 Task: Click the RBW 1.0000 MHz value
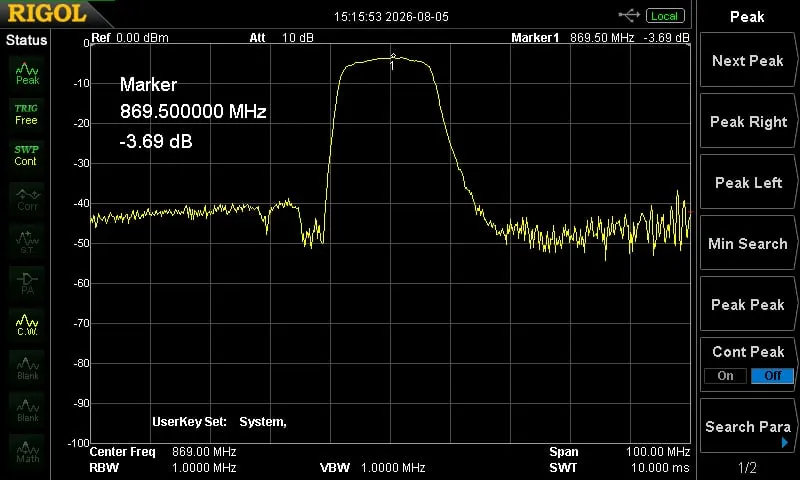click(x=204, y=468)
